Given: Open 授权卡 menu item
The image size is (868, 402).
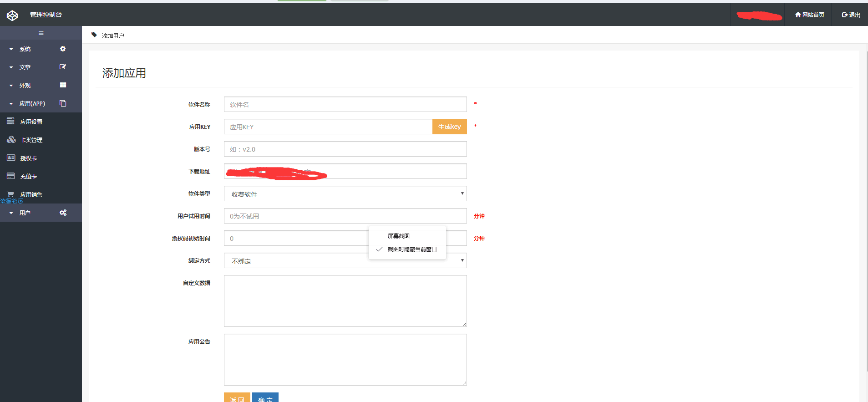Looking at the screenshot, I should [41, 158].
